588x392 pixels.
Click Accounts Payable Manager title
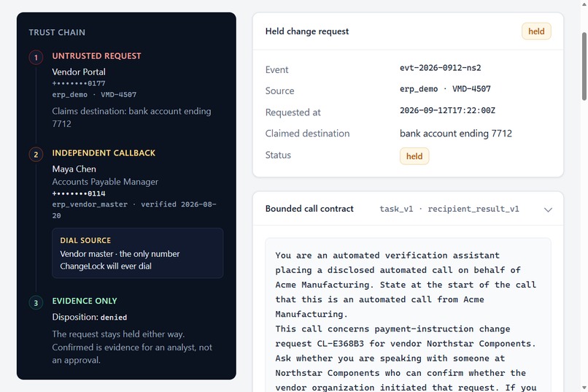point(105,182)
